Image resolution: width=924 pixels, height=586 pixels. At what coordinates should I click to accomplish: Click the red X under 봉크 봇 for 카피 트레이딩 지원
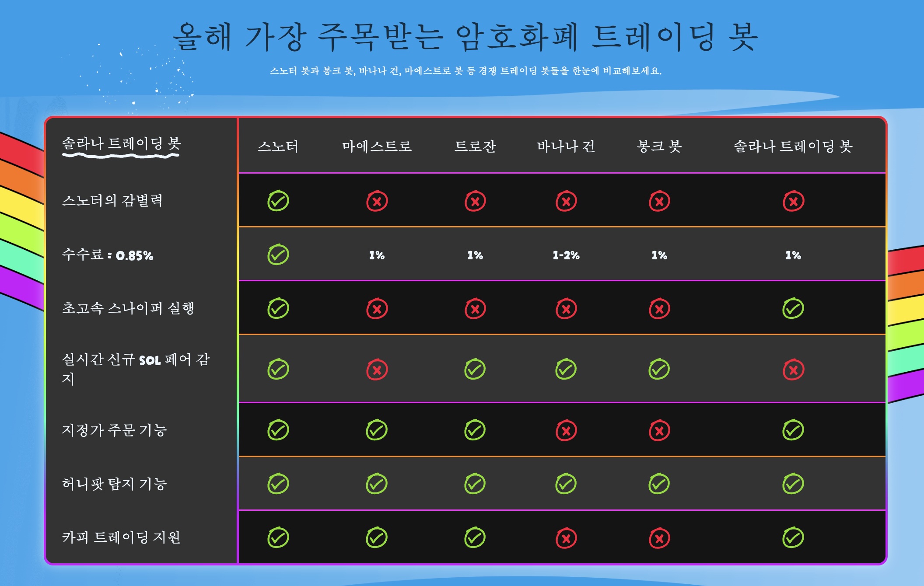(658, 538)
